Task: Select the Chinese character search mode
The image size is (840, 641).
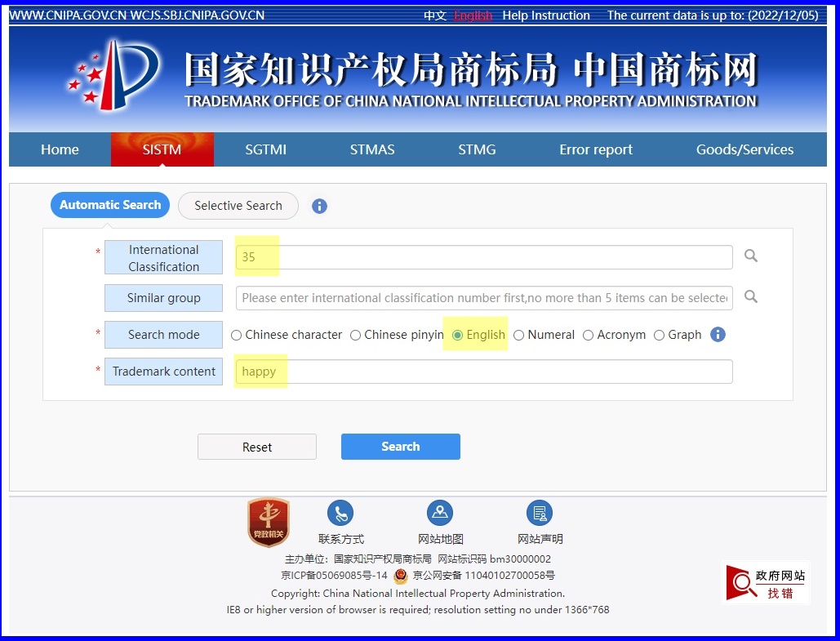Action: coord(236,335)
